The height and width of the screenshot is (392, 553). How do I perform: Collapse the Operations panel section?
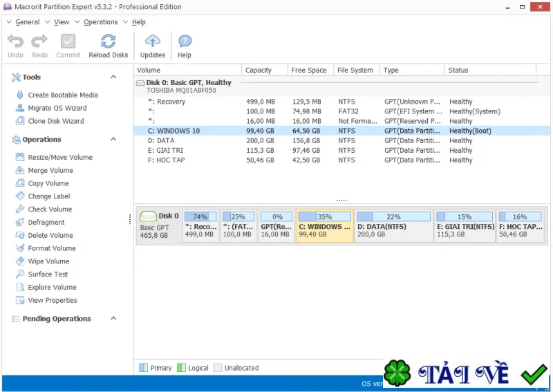coord(113,139)
